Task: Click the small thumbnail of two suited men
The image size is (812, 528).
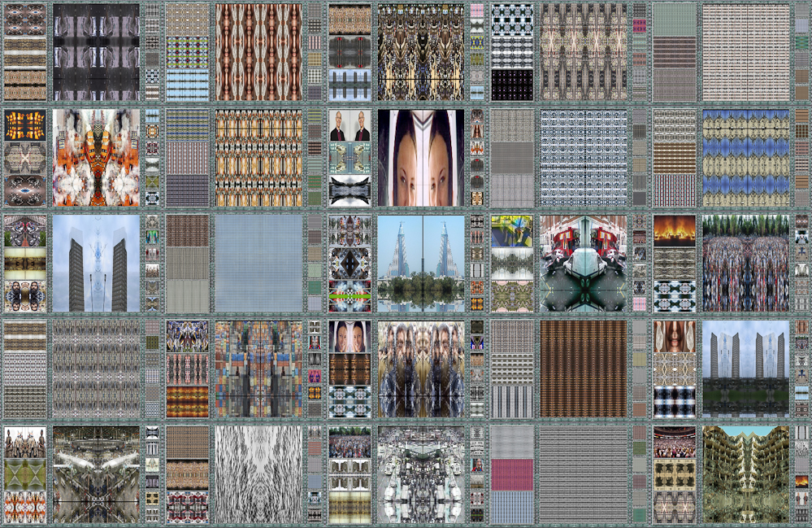Action: coord(350,126)
